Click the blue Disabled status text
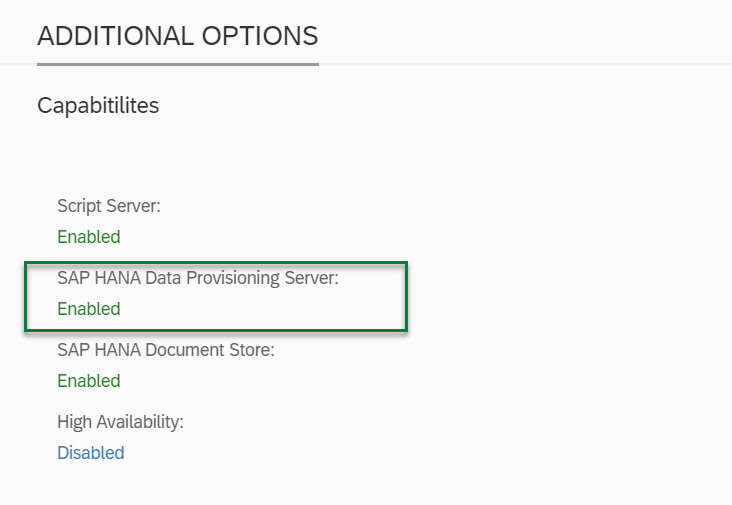The height and width of the screenshot is (505, 732). coord(91,453)
